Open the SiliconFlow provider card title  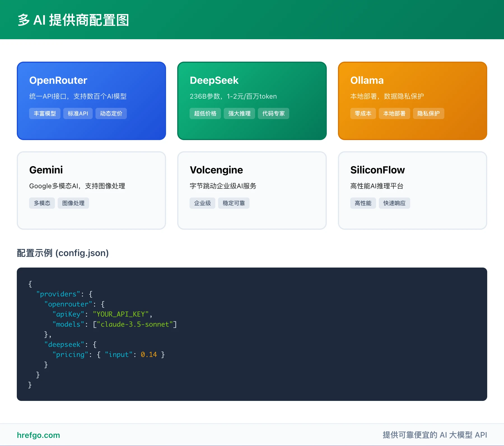pyautogui.click(x=377, y=170)
